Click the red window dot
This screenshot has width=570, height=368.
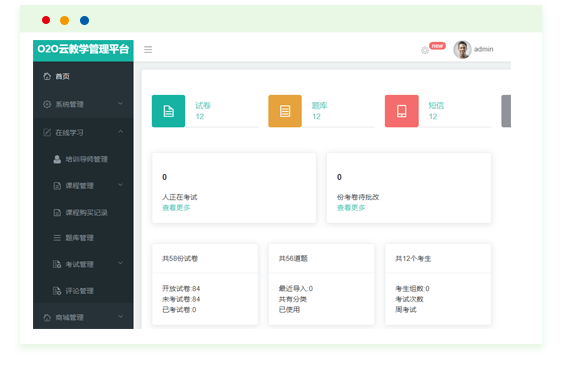coord(46,20)
